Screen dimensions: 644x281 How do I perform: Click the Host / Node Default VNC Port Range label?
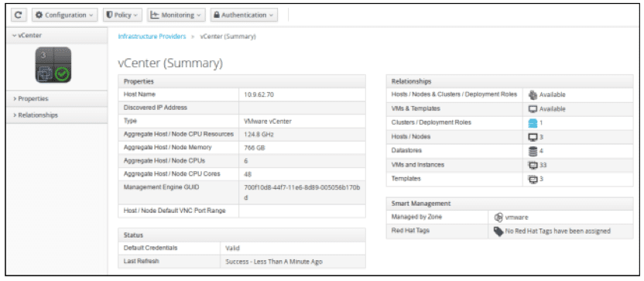click(175, 211)
